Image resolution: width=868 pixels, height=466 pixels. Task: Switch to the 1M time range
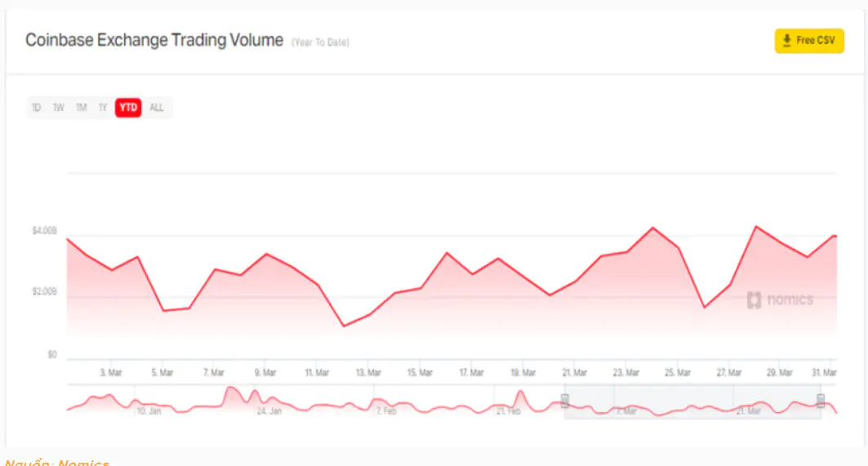pyautogui.click(x=82, y=108)
